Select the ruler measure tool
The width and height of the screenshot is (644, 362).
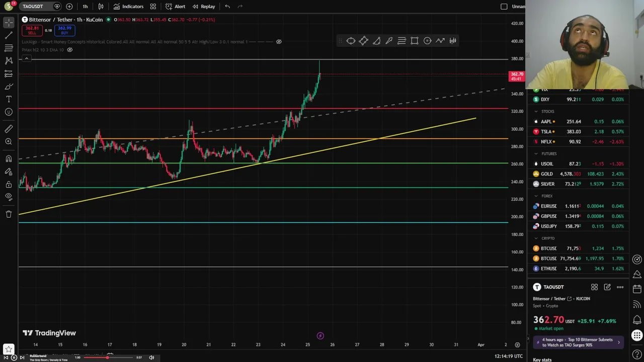(x=9, y=129)
